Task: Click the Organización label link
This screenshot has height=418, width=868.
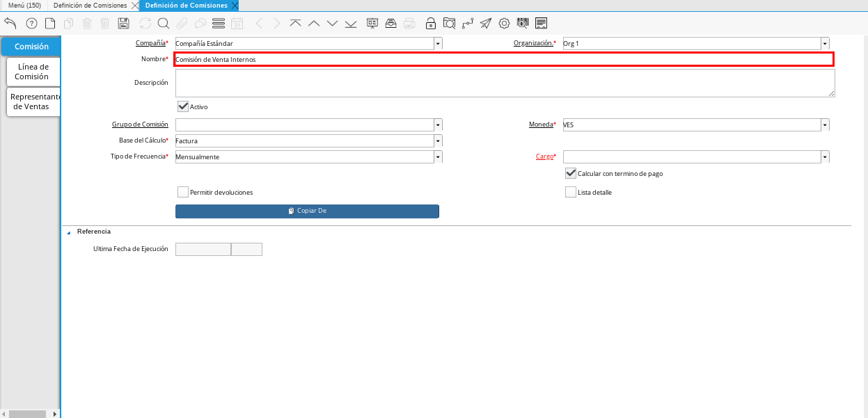Action: [x=533, y=43]
